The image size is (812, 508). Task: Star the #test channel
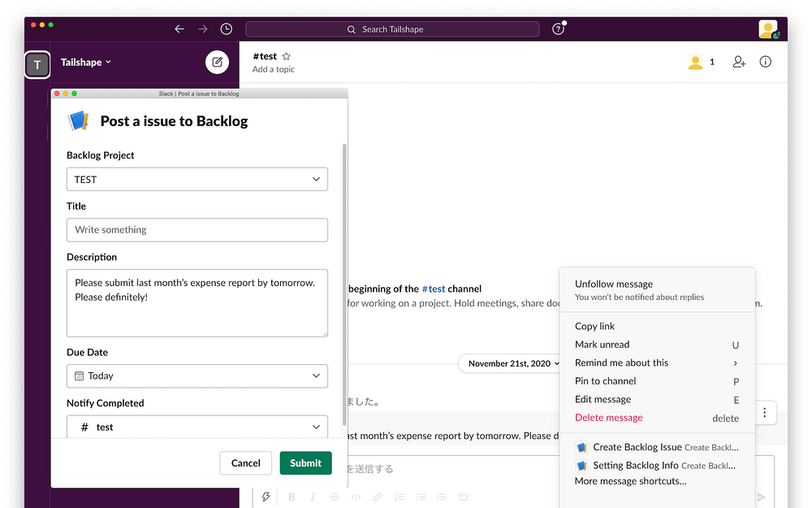click(x=287, y=56)
